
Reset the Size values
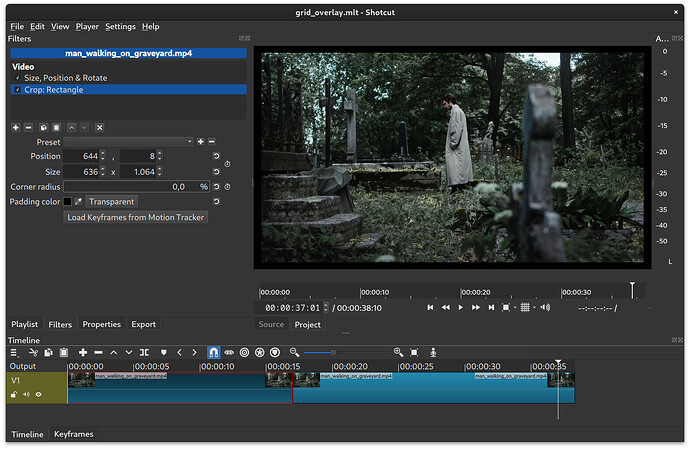click(216, 172)
